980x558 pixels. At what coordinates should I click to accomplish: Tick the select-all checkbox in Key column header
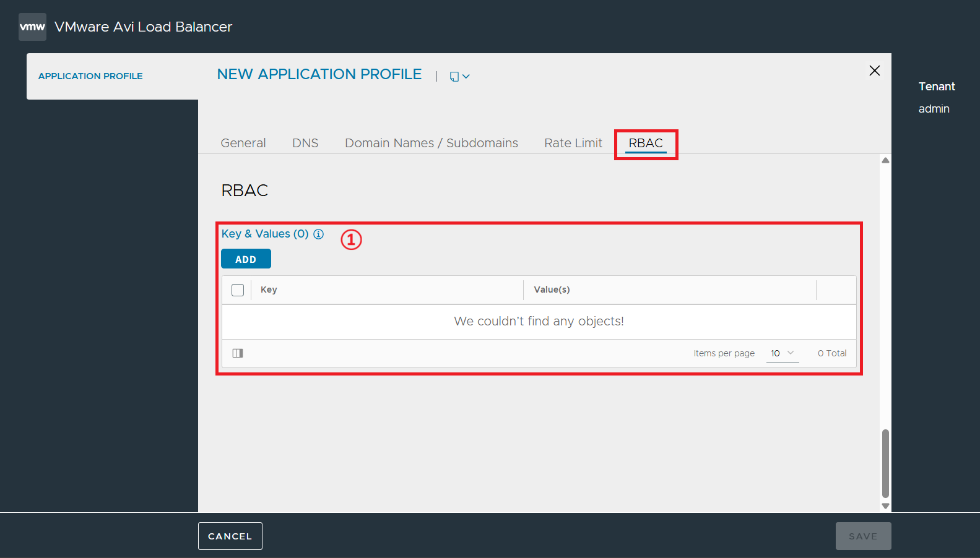point(238,290)
